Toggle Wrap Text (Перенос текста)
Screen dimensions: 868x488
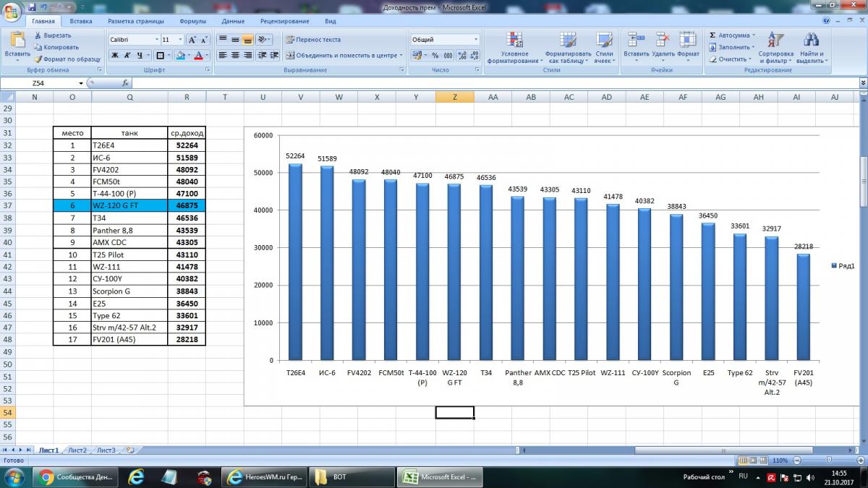(x=313, y=40)
